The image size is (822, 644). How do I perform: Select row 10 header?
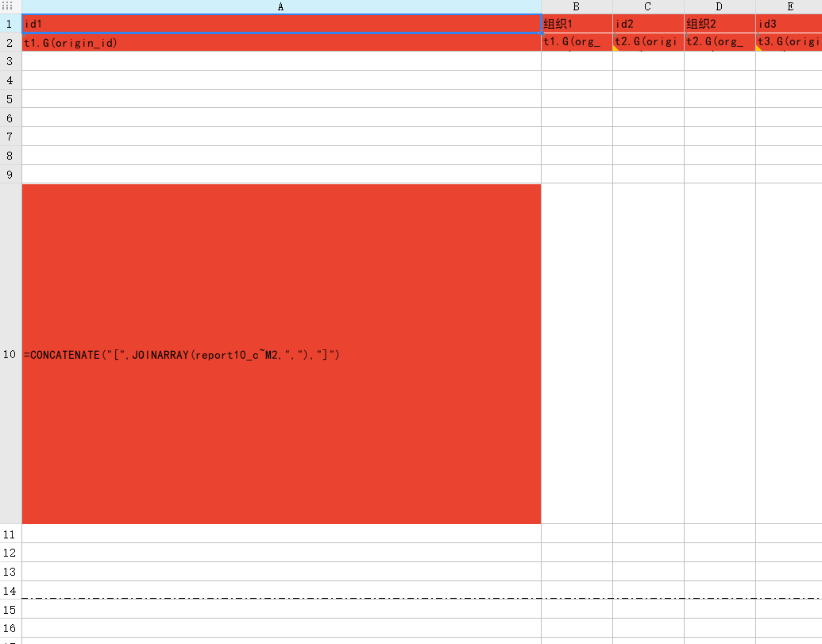point(10,354)
